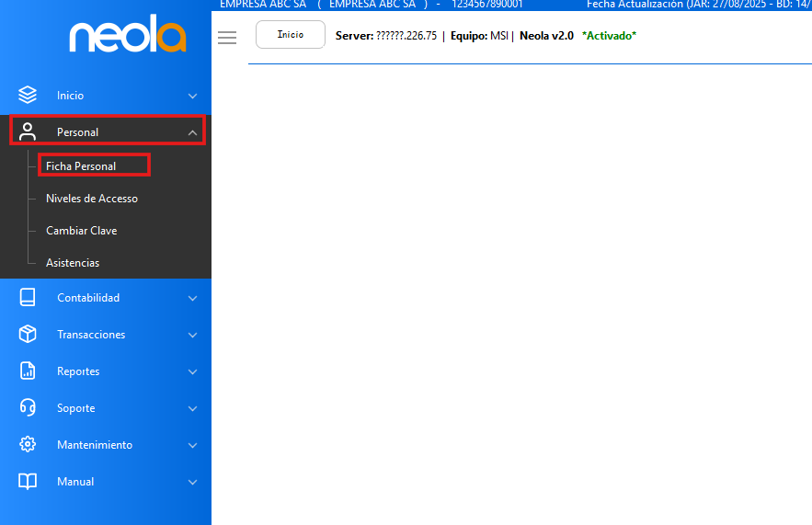Click the Contabilidad book icon
This screenshot has height=525, width=812.
(28, 297)
